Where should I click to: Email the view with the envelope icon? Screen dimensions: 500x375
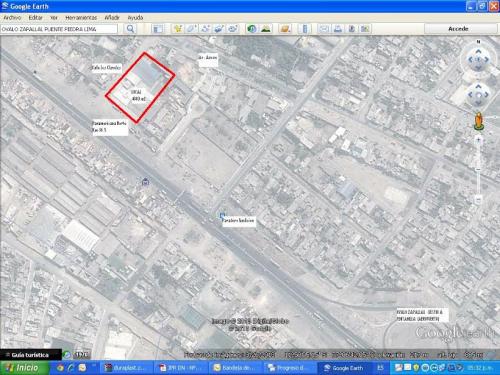[324, 29]
